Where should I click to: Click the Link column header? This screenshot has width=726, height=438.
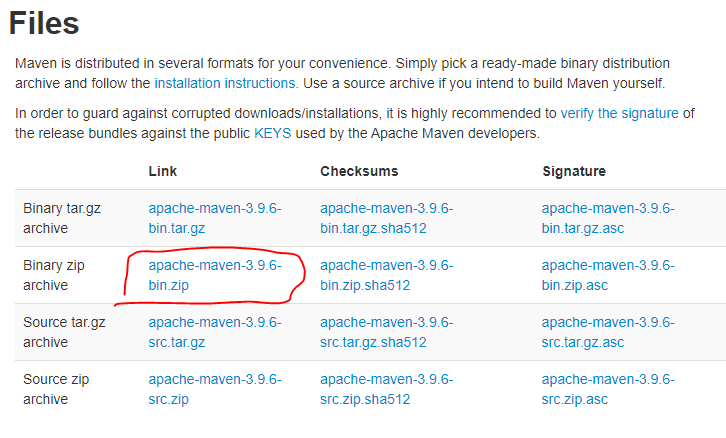click(x=163, y=171)
